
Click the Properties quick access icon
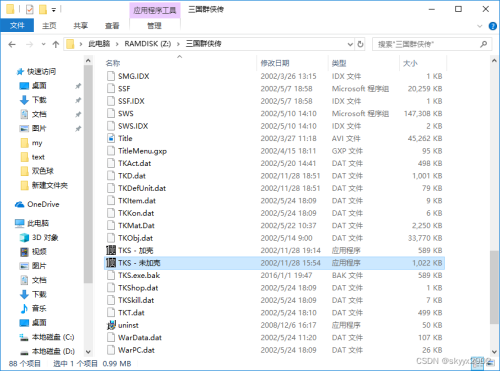[30, 10]
